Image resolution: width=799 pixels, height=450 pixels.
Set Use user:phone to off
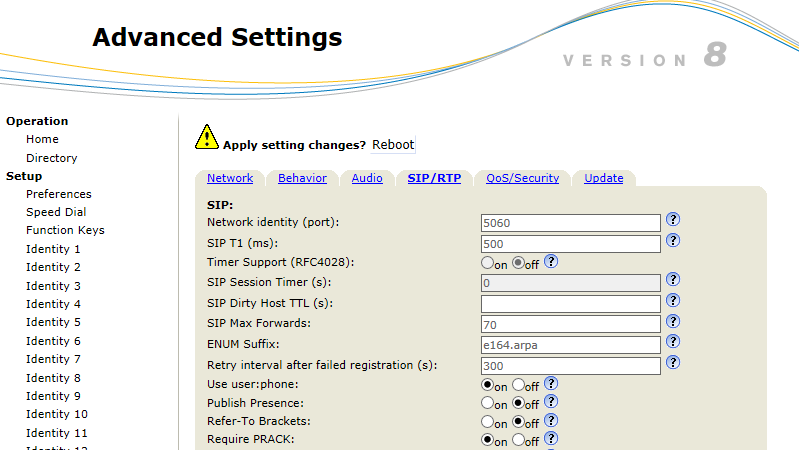518,385
